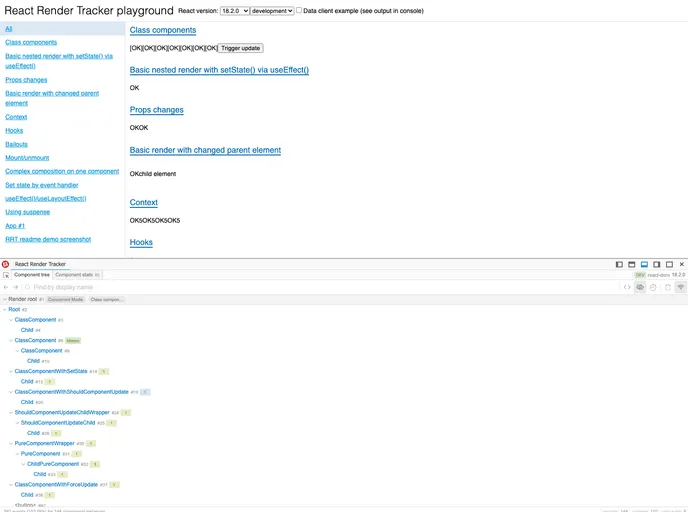The image size is (688, 512).
Task: Collapse ClassComponentWithShouldComponentUpdate chevron
Action: coord(11,392)
